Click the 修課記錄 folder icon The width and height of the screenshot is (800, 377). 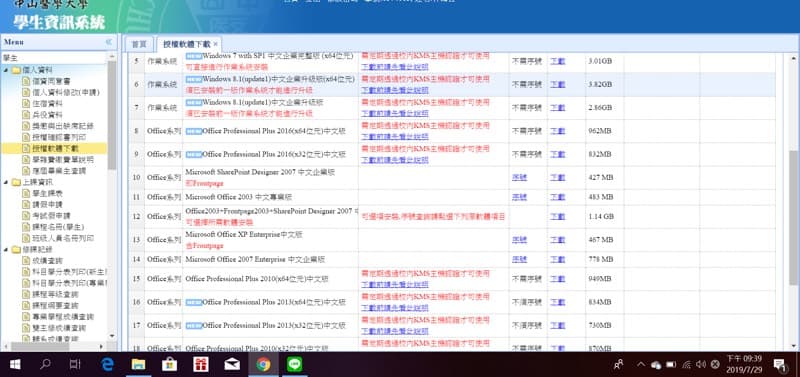tap(16, 249)
